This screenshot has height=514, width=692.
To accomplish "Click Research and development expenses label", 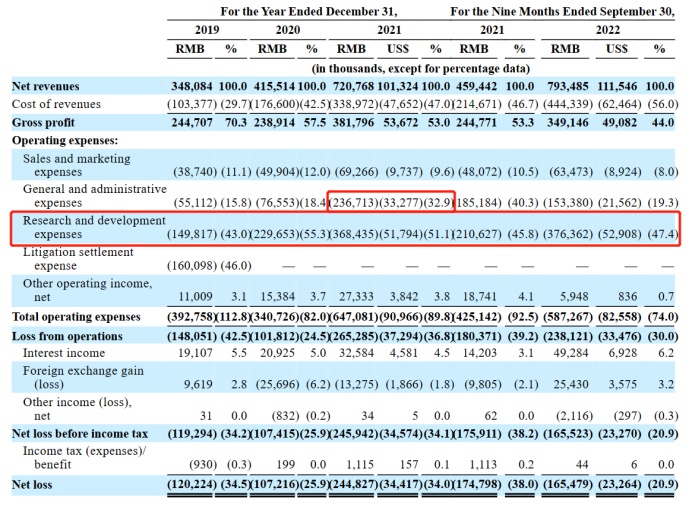I will point(94,227).
